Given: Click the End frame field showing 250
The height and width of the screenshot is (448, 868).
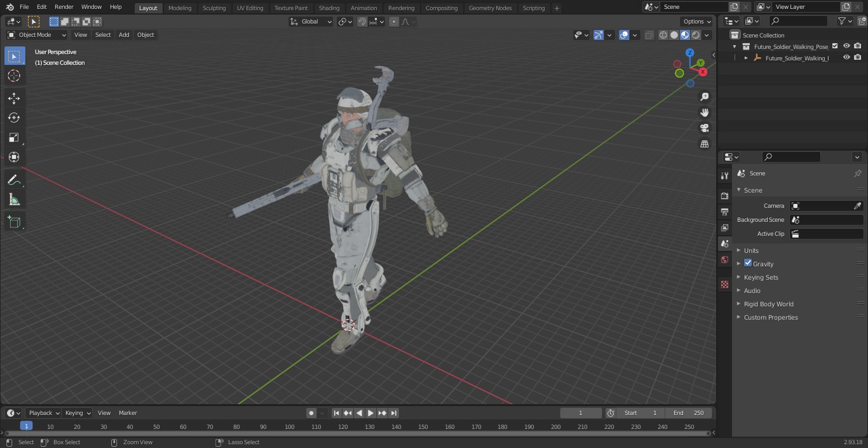Looking at the screenshot, I should [689, 413].
